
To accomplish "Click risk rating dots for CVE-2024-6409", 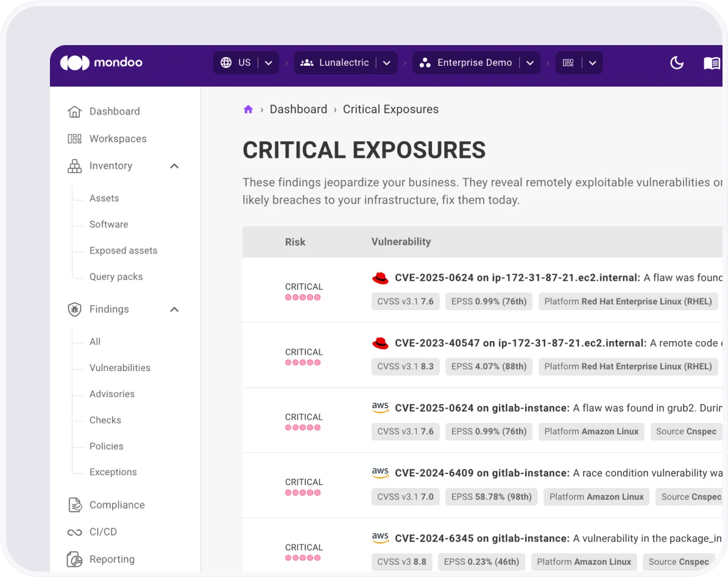I will tap(303, 493).
